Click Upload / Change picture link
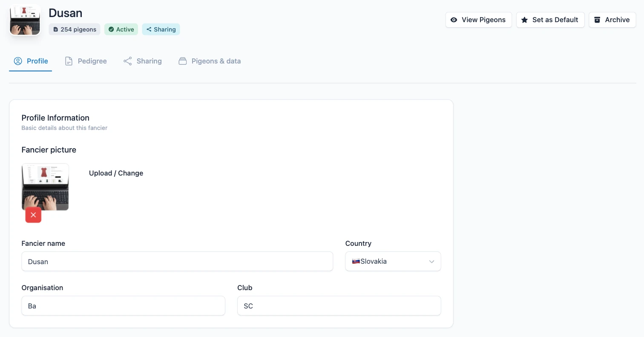644x337 pixels. (116, 173)
